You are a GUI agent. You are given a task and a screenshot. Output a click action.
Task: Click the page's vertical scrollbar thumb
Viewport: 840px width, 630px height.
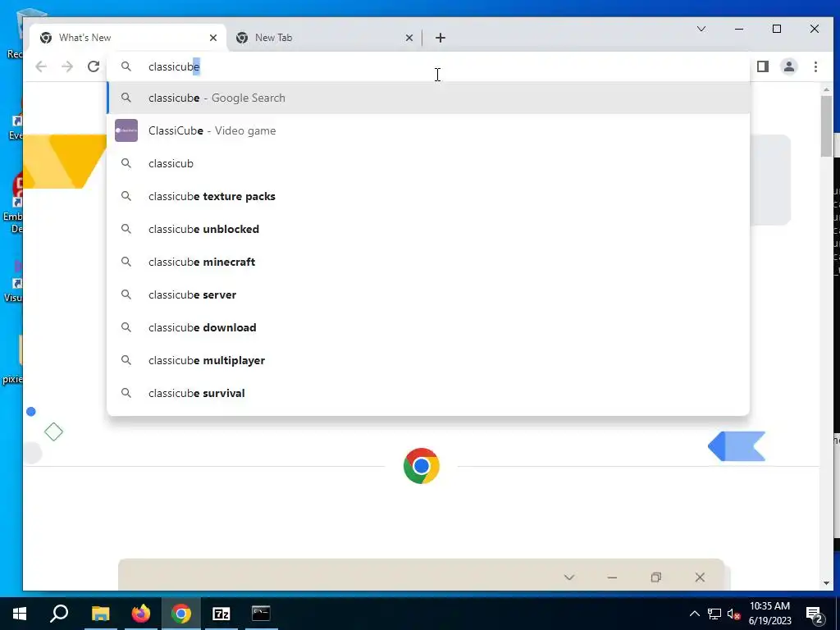coord(826,126)
